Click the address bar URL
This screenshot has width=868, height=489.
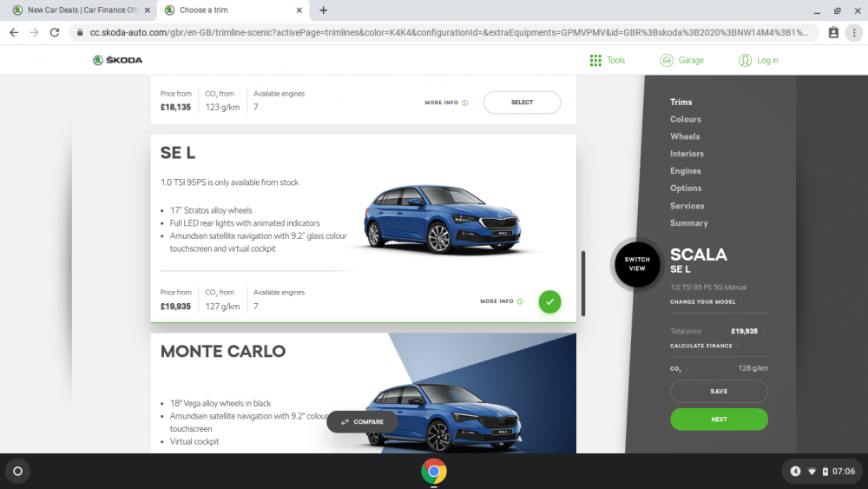tap(449, 33)
